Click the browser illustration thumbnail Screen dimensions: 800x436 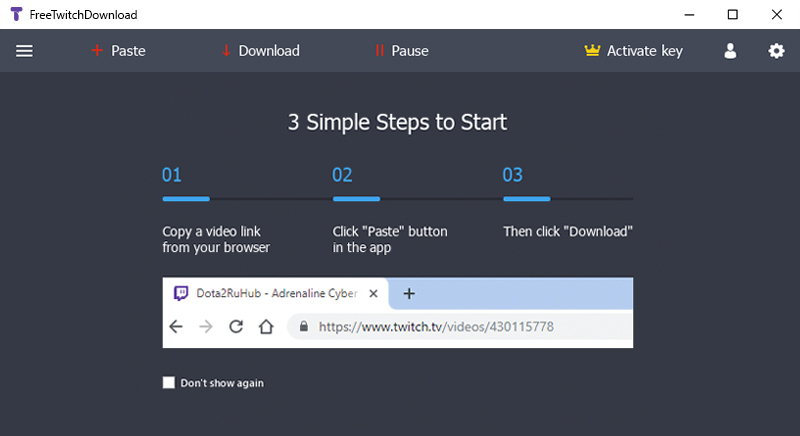click(397, 313)
